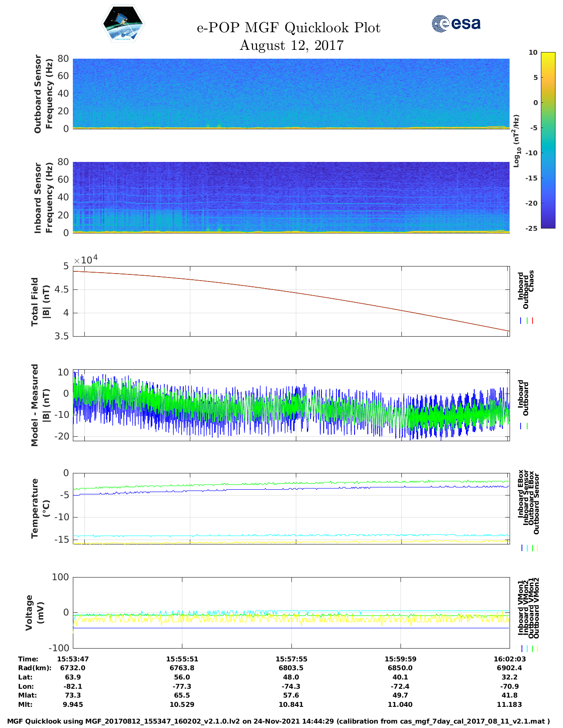Click the Mlt value 11.183
This screenshot has width=563, height=728.
pyautogui.click(x=509, y=705)
